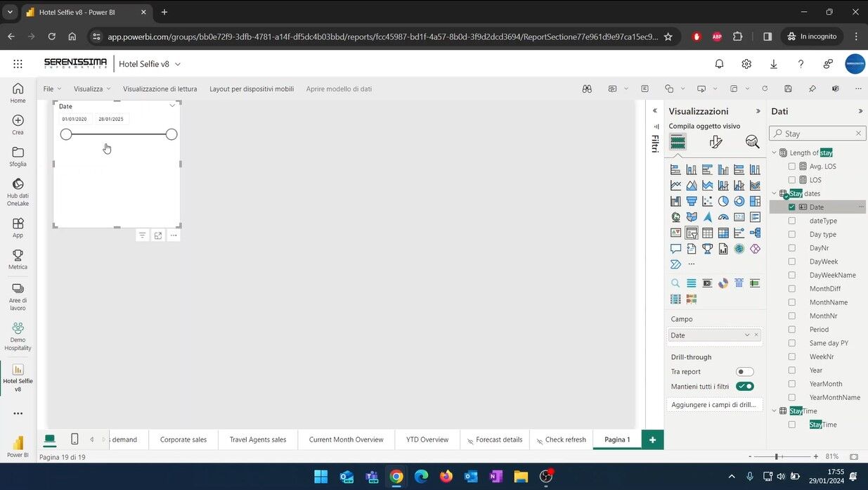868x490 pixels.
Task: Select the pie chart visualization icon
Action: (723, 201)
